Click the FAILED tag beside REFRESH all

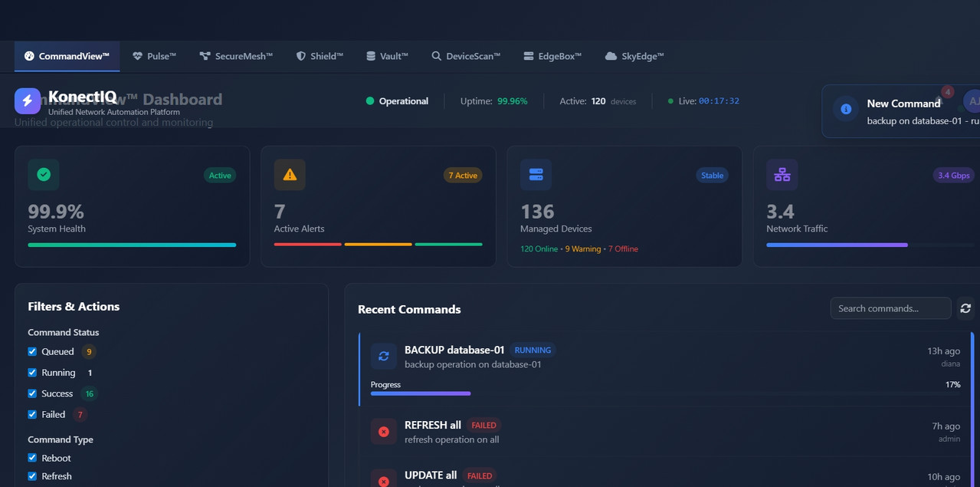(483, 425)
